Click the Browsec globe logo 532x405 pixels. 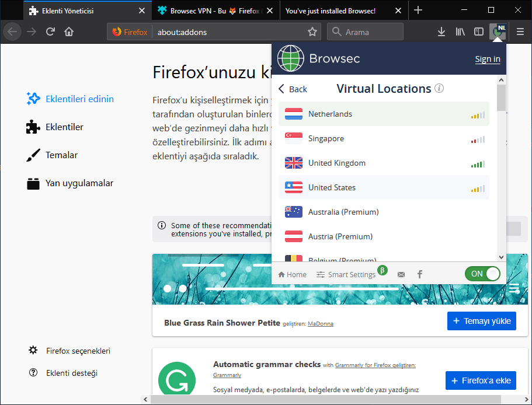[290, 58]
